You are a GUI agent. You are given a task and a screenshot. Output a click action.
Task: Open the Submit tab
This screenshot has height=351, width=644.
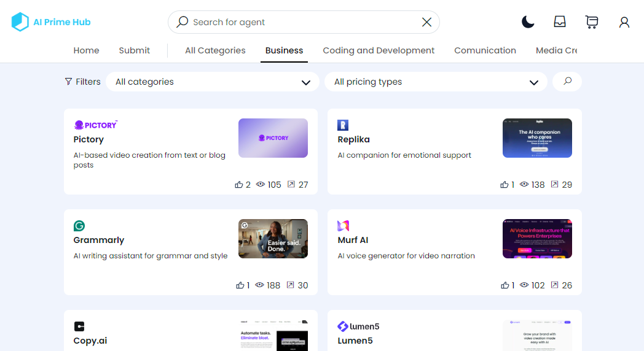[x=135, y=50]
